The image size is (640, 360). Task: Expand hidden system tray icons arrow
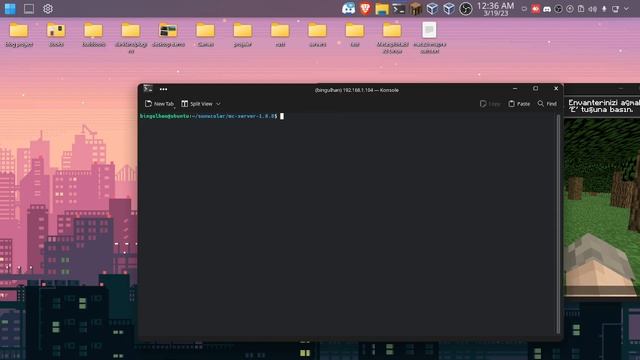627,9
